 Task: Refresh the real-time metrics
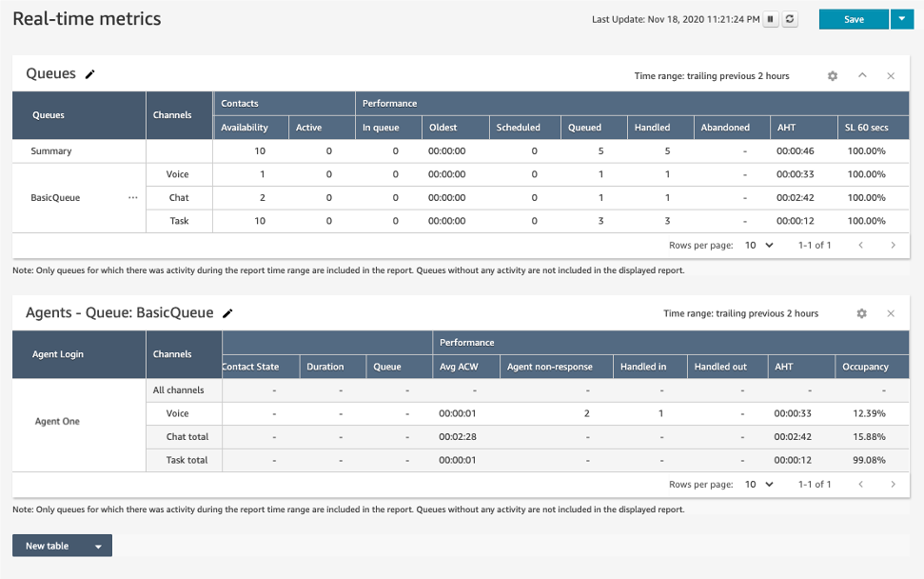tap(790, 18)
